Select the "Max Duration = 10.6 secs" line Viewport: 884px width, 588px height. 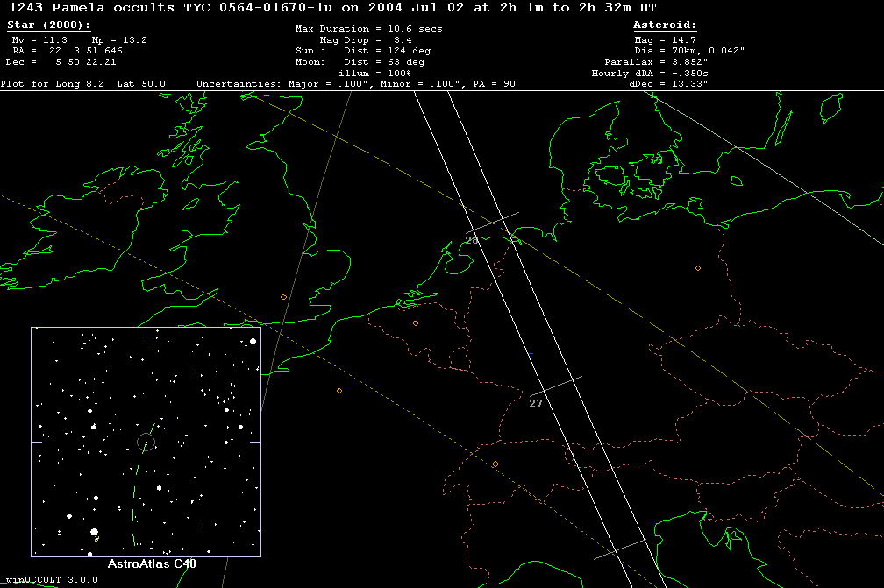click(x=368, y=29)
